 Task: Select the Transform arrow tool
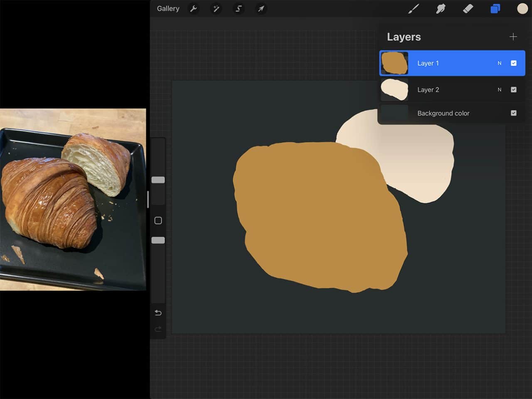pyautogui.click(x=261, y=9)
